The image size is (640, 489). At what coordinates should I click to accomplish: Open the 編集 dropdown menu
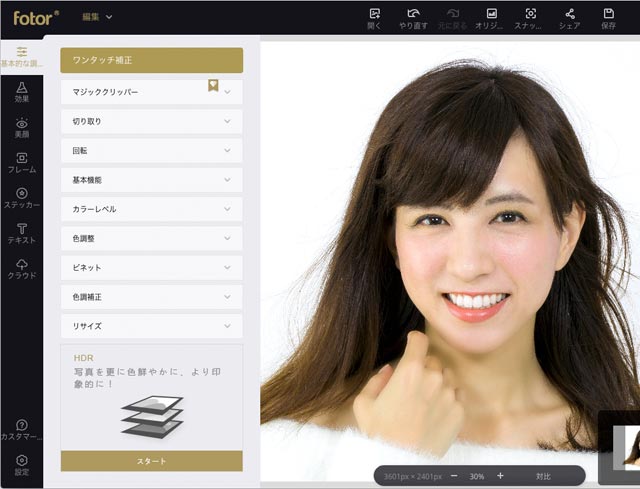(97, 17)
